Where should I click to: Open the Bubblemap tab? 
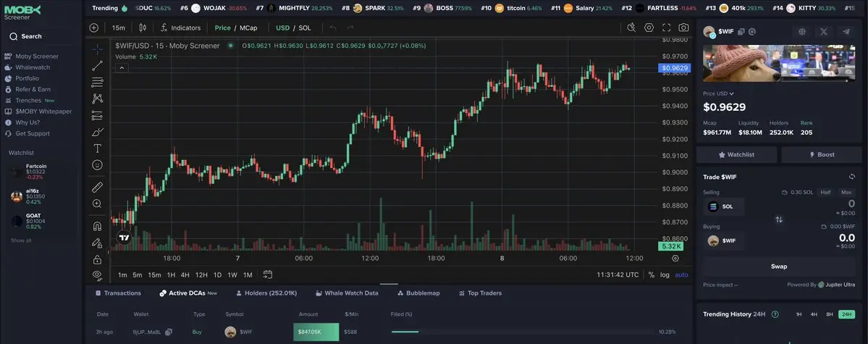click(x=418, y=293)
